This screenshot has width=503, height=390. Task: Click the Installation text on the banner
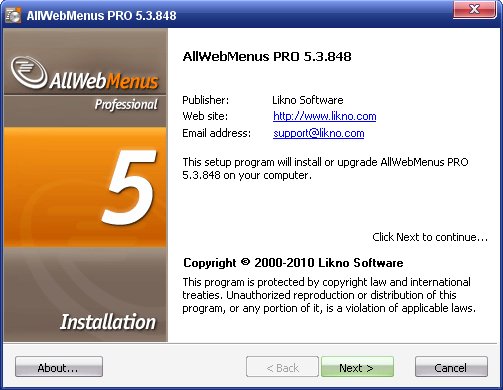108,322
